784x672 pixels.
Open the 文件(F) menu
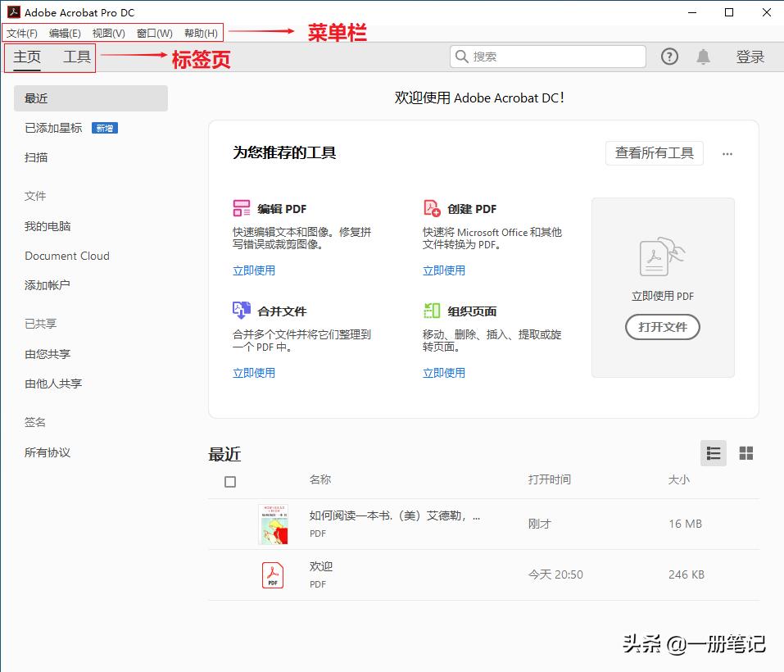20,33
